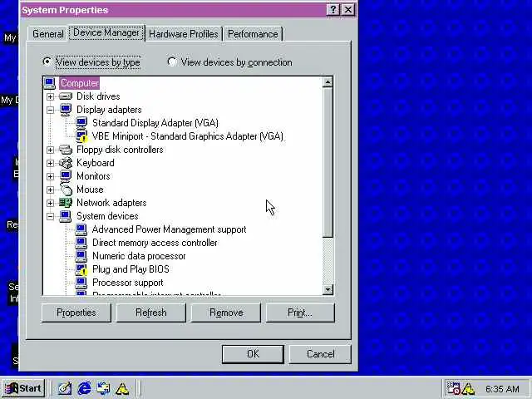Switch to the Device Manager tab
532x399 pixels.
pos(106,32)
